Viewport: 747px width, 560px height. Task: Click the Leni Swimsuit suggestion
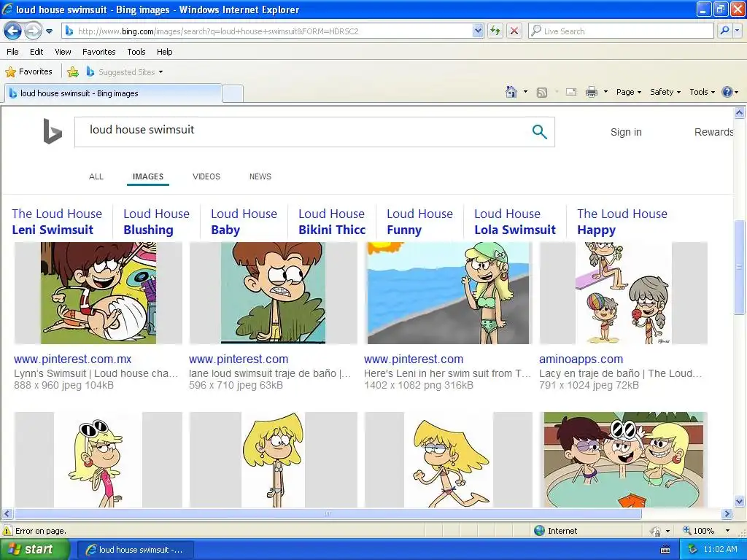click(57, 222)
